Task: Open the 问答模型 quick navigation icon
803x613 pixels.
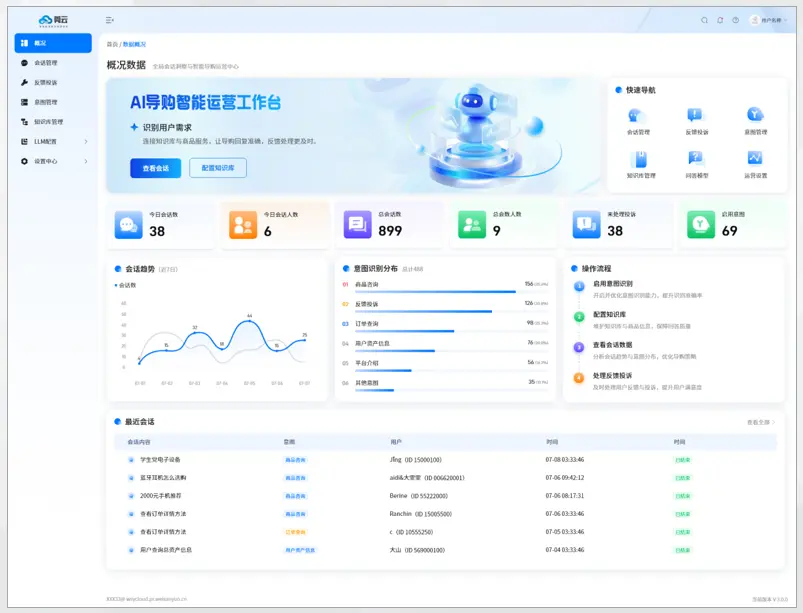Action: click(695, 159)
